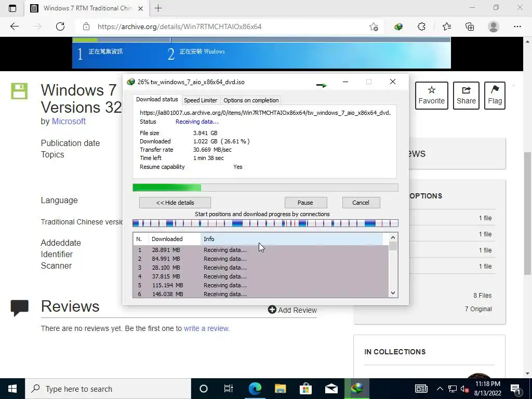532x399 pixels.
Task: Select connection row with 28.891 MB
Action: point(261,250)
